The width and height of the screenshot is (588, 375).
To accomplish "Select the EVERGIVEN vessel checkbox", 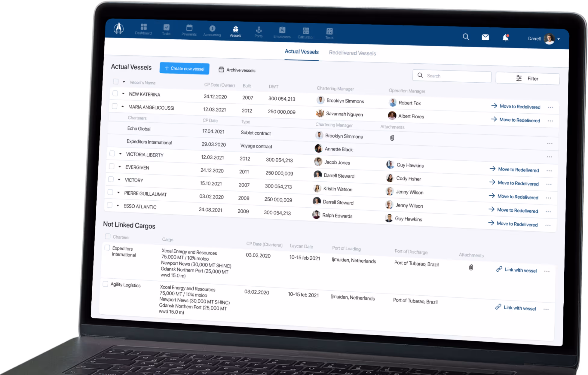I will click(112, 166).
